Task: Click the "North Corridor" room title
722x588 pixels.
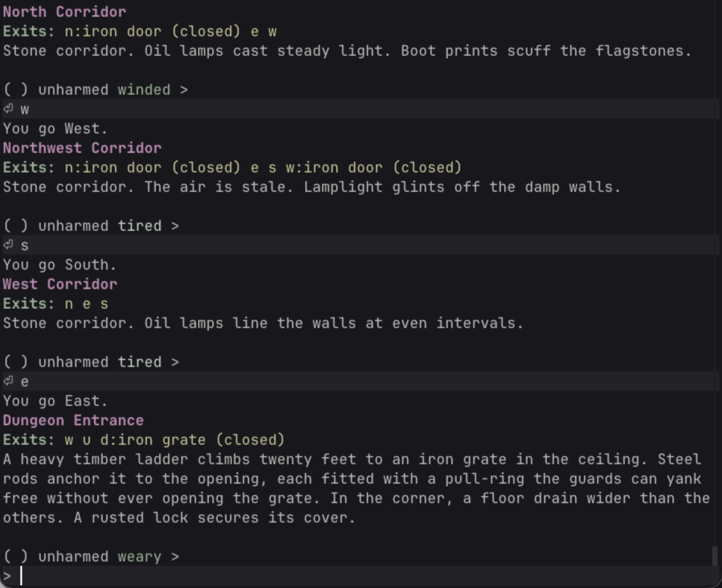Action: [x=65, y=12]
